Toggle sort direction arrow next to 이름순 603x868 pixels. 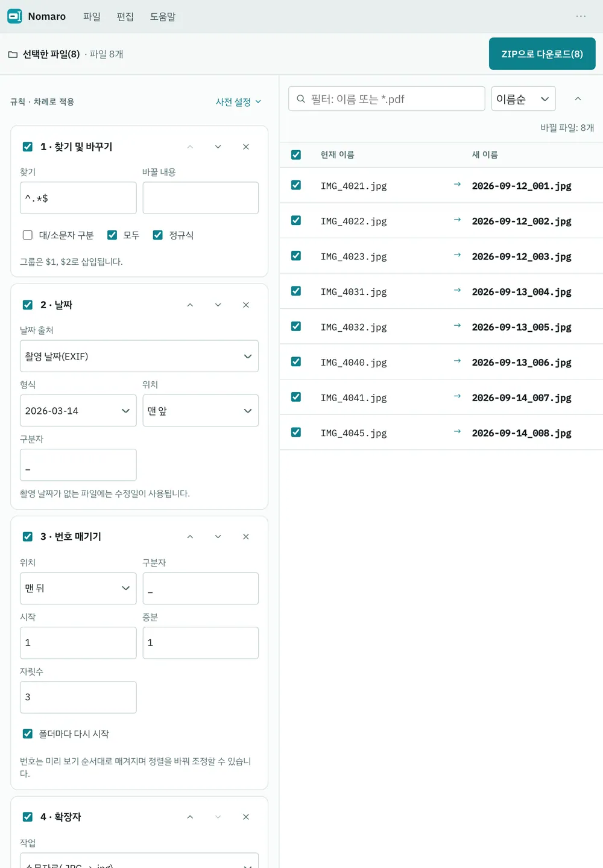(x=578, y=99)
